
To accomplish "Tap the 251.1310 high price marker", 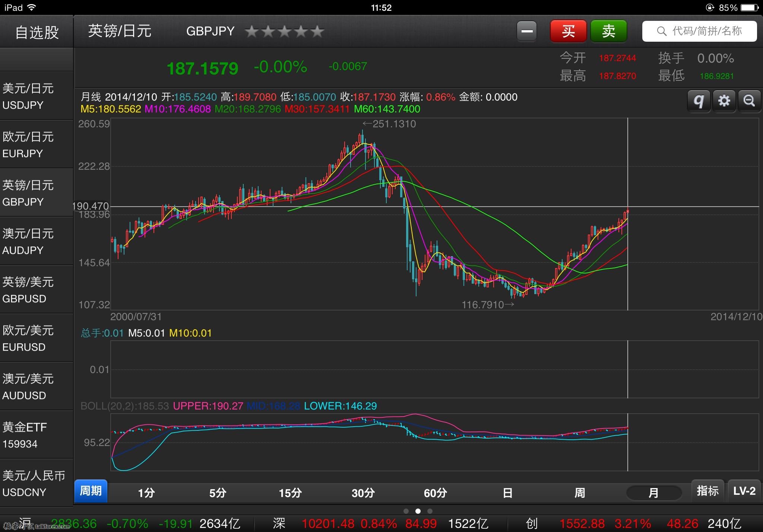I will [389, 124].
